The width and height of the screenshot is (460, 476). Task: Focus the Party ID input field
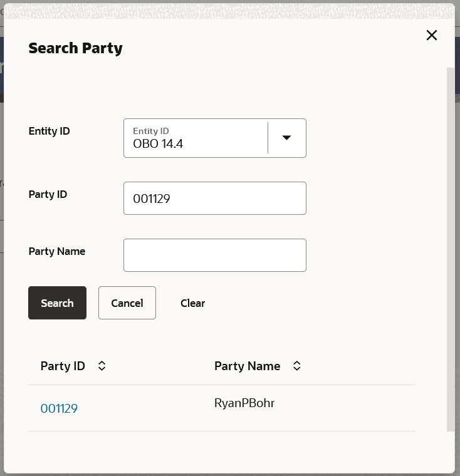click(214, 199)
